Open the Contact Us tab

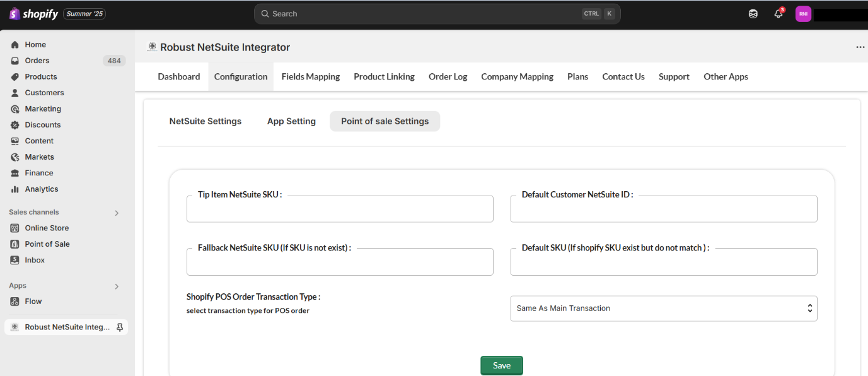point(623,77)
